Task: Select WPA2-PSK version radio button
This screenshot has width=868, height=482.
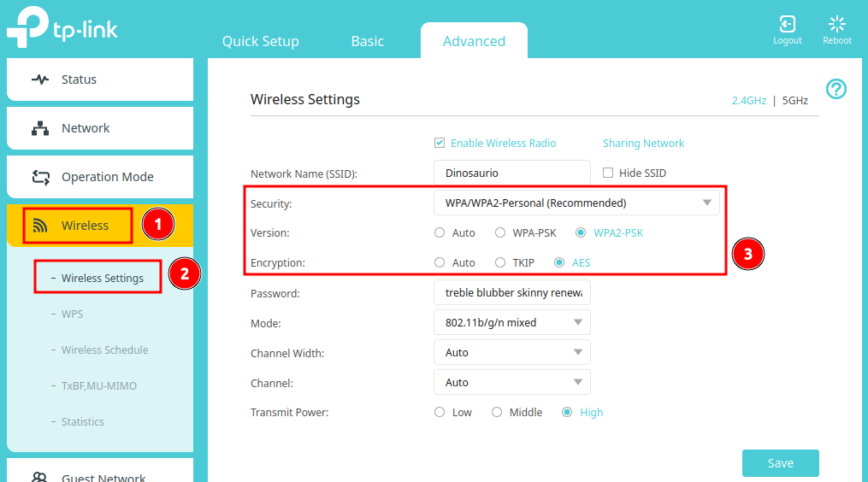Action: coord(581,232)
